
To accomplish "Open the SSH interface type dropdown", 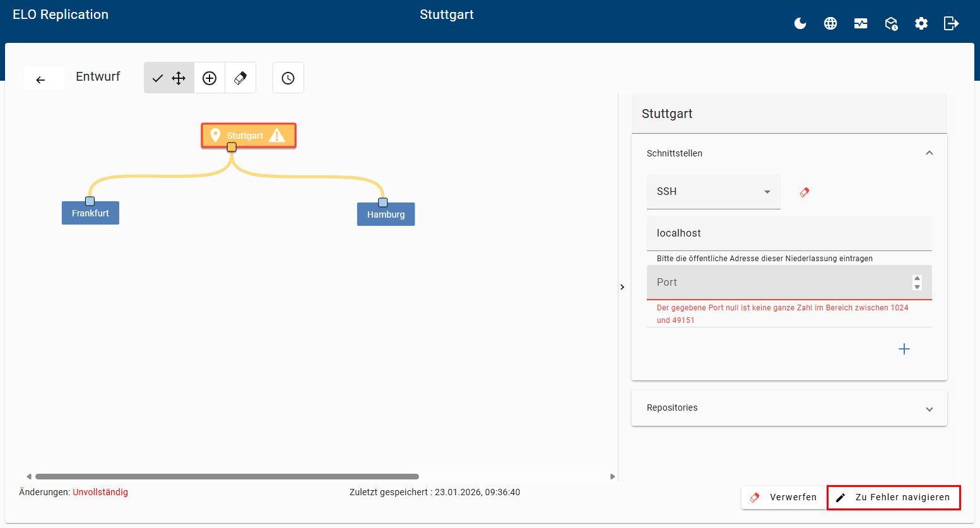I will coord(714,192).
